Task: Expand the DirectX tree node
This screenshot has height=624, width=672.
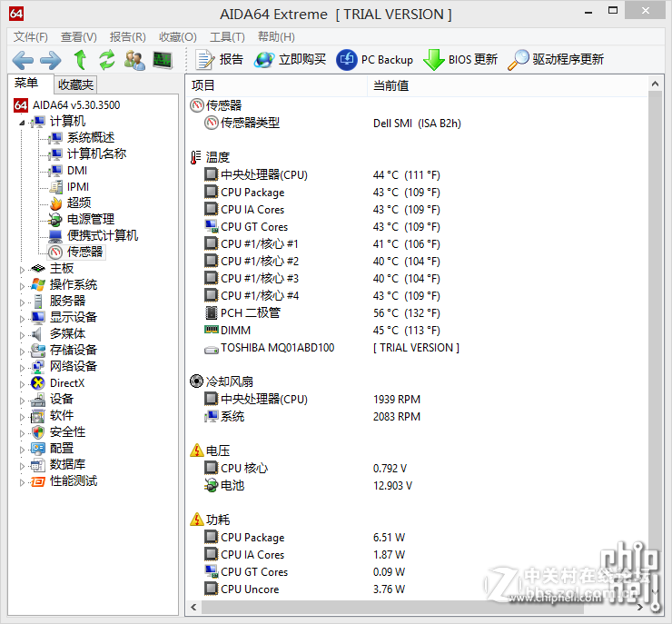Action: click(x=22, y=384)
